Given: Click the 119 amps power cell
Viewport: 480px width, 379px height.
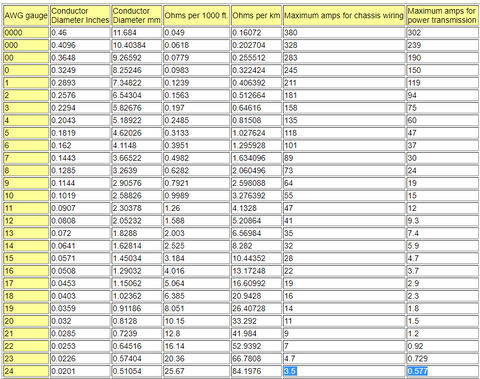Looking at the screenshot, I should pyautogui.click(x=442, y=83).
